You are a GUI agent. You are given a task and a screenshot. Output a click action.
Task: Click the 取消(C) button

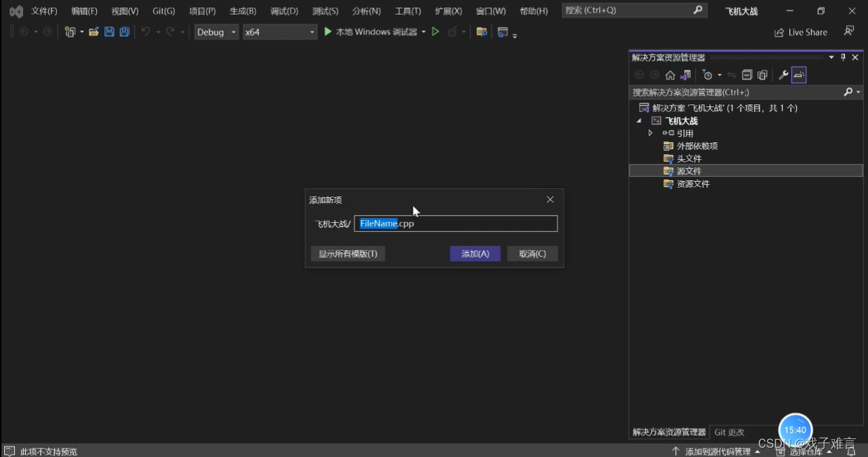(x=533, y=254)
